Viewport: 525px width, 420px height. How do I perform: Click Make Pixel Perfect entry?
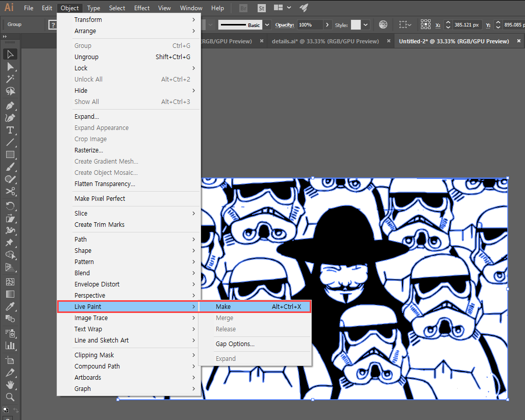pos(129,199)
